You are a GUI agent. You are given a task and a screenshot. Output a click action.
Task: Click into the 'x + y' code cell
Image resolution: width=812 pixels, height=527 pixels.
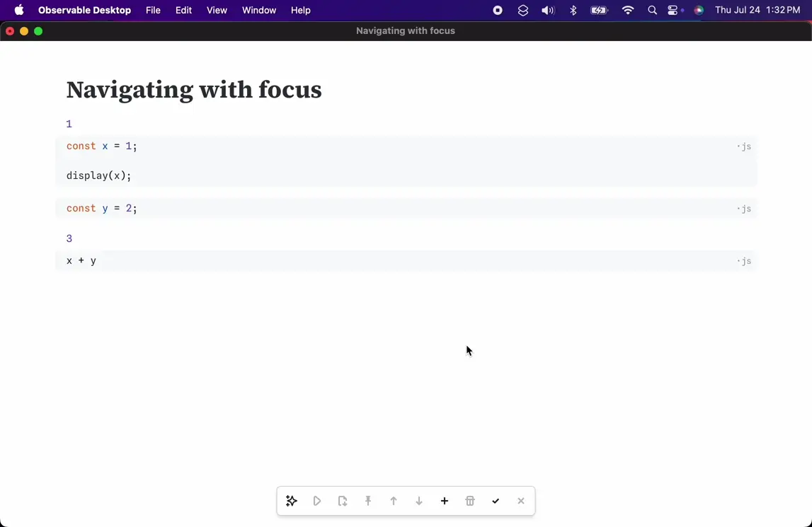pos(283,261)
